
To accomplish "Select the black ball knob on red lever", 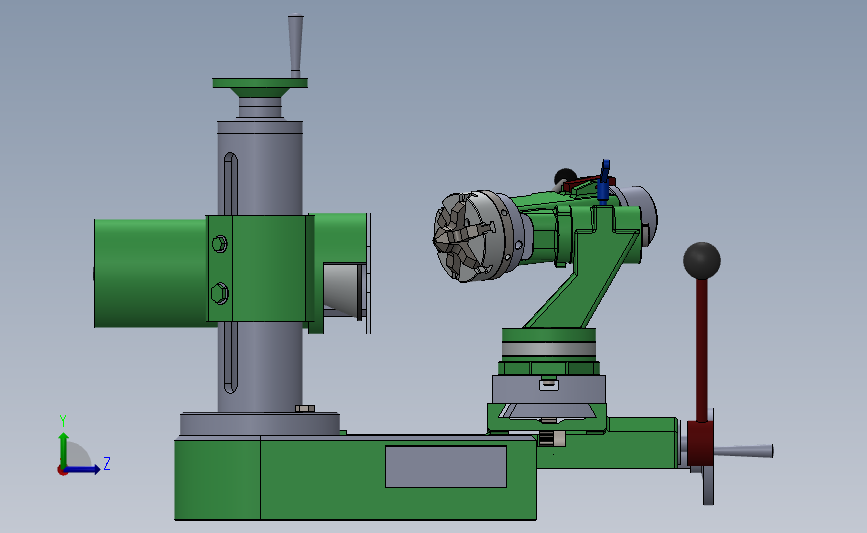I will pyautogui.click(x=702, y=261).
